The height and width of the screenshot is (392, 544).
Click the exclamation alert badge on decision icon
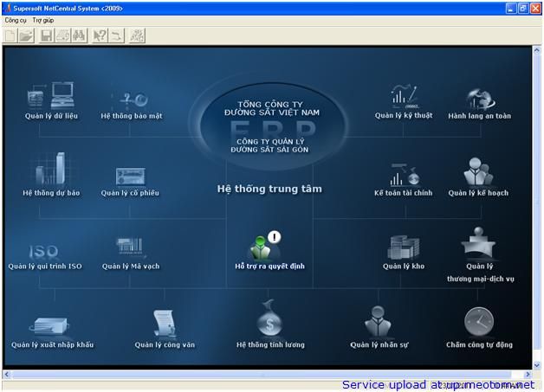click(x=275, y=237)
